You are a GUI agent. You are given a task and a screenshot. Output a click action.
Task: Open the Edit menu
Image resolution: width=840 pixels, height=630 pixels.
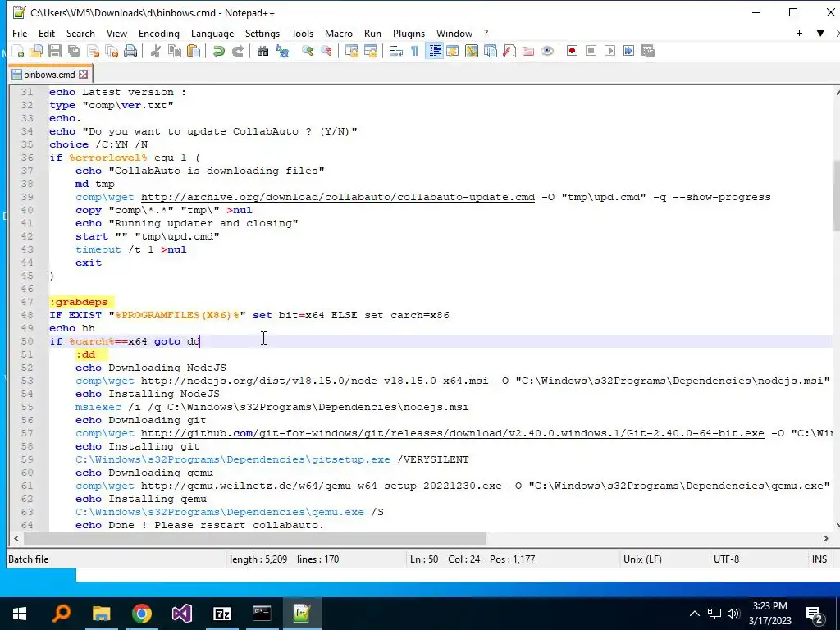[47, 33]
